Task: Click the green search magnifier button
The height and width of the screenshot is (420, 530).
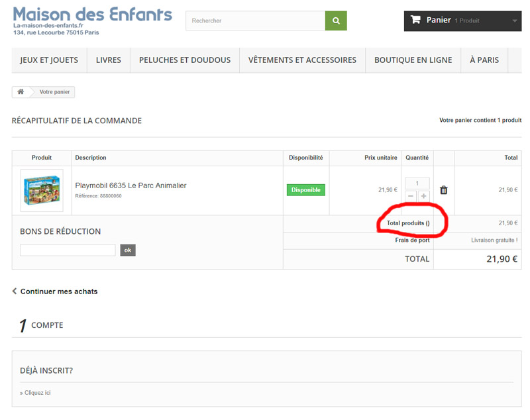Action: [x=336, y=21]
